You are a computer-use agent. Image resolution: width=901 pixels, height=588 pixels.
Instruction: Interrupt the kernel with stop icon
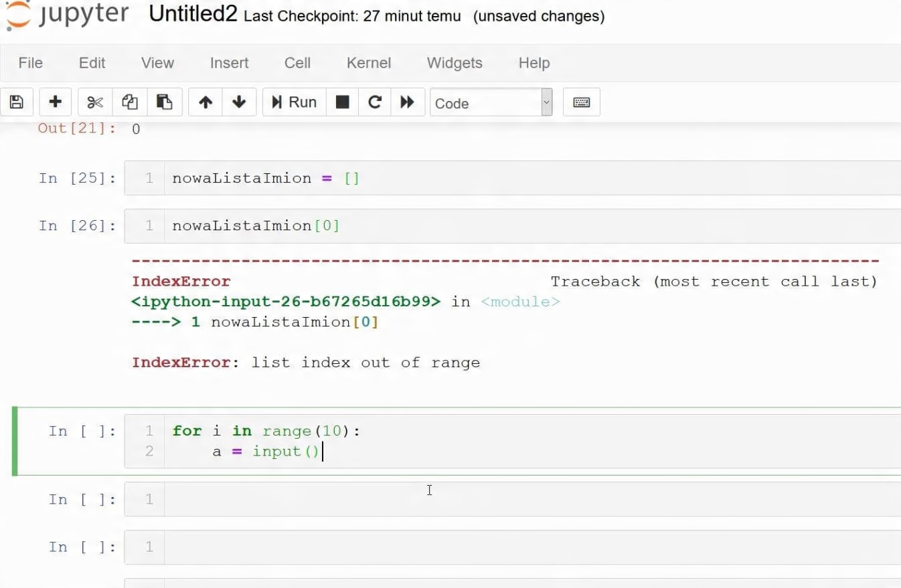click(x=342, y=102)
